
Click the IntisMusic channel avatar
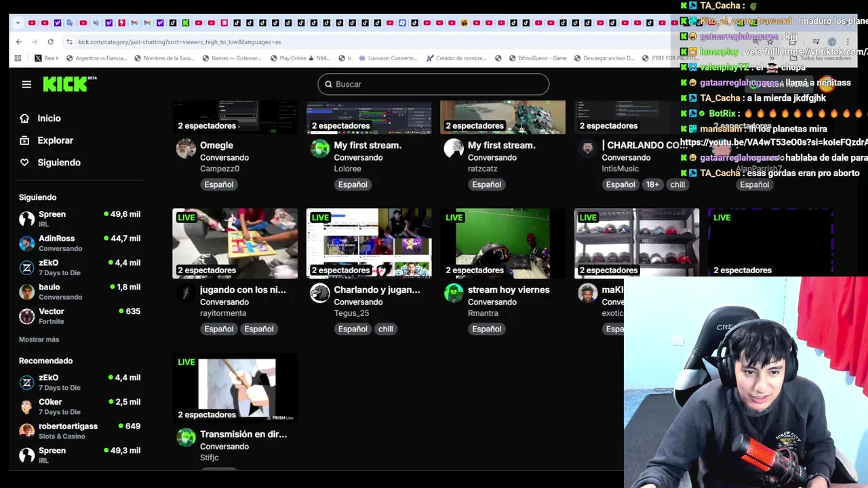(x=587, y=148)
